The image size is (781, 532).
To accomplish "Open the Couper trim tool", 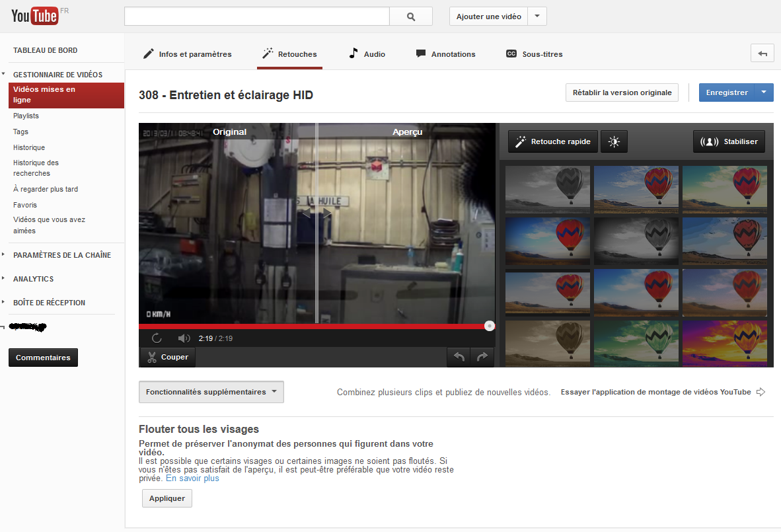I will pyautogui.click(x=168, y=357).
